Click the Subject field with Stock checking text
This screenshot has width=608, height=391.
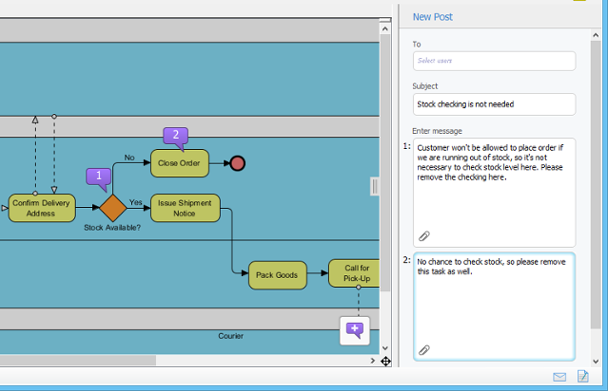click(494, 104)
